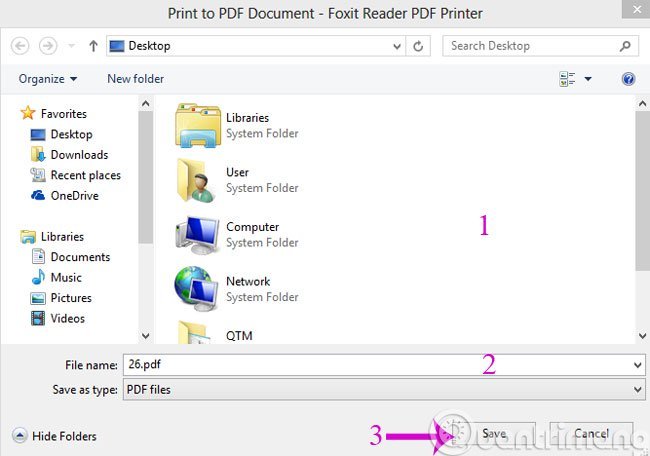Viewport: 650px width, 456px height.
Task: Select the Computer system folder icon
Action: click(x=198, y=235)
